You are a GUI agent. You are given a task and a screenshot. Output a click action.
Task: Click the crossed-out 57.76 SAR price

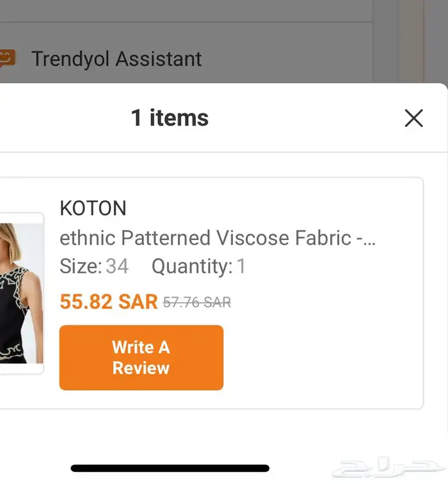(x=197, y=303)
